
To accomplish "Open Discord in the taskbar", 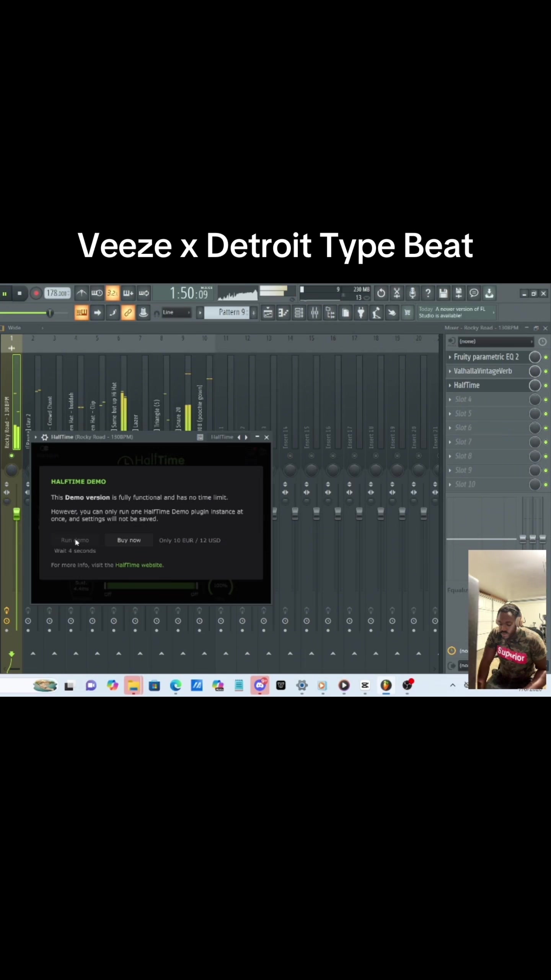I will [260, 686].
